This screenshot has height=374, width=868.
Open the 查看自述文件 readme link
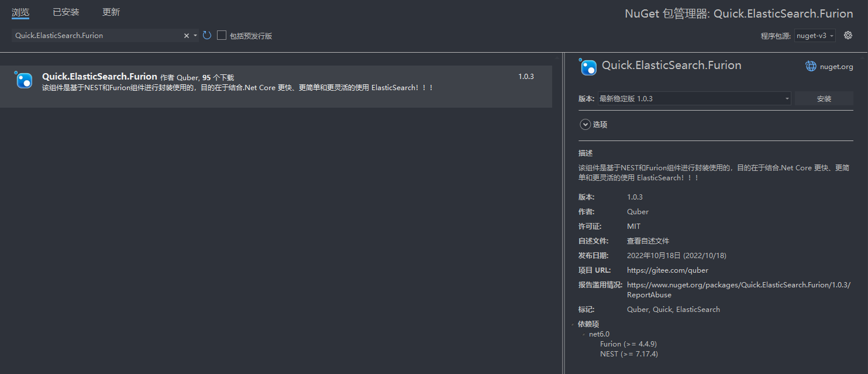pyautogui.click(x=647, y=241)
